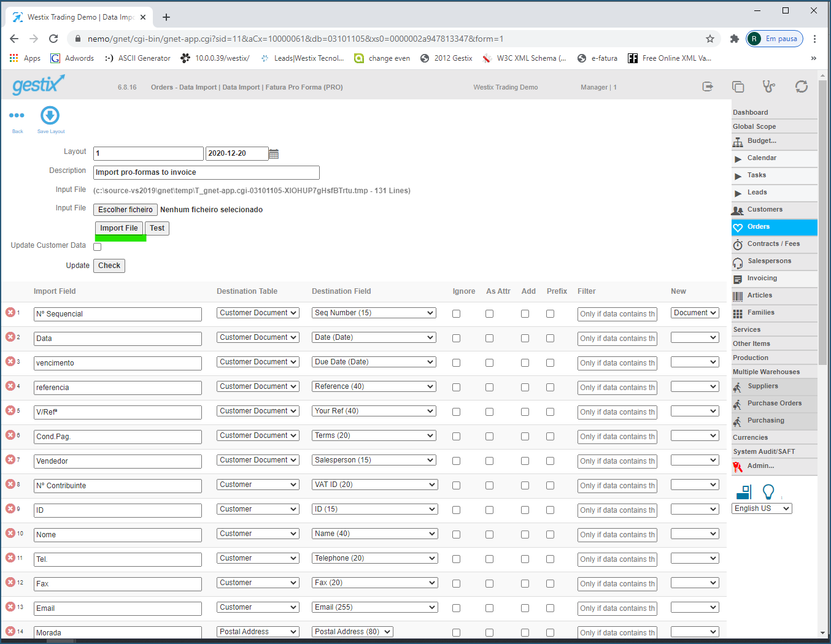831x644 pixels.
Task: Open Chrome three-dot menu
Action: coord(814,39)
